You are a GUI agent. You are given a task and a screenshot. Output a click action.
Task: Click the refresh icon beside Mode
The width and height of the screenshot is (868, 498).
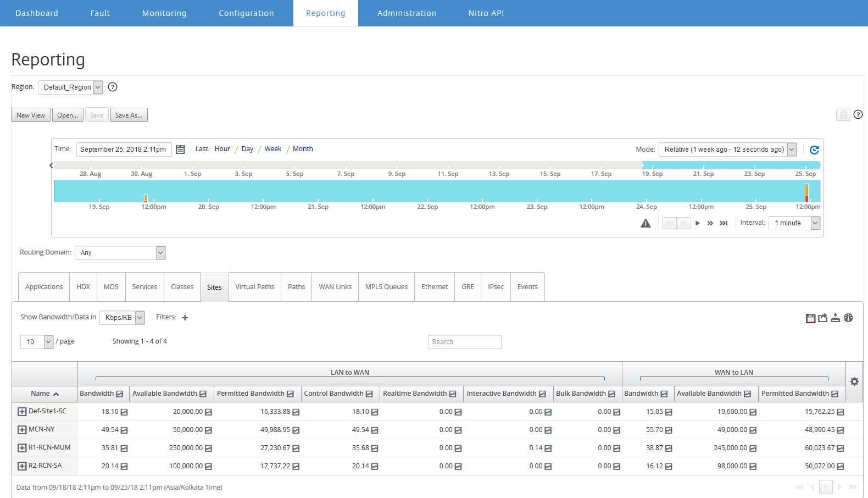814,150
